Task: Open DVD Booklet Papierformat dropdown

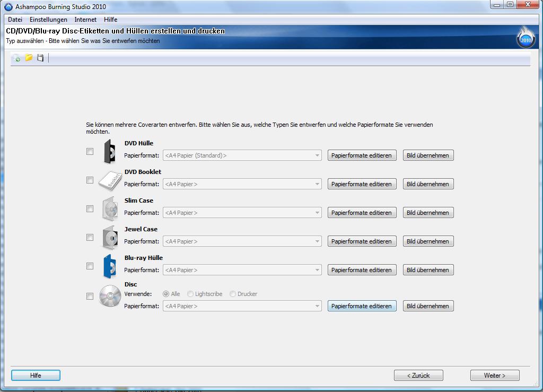Action: pos(242,184)
